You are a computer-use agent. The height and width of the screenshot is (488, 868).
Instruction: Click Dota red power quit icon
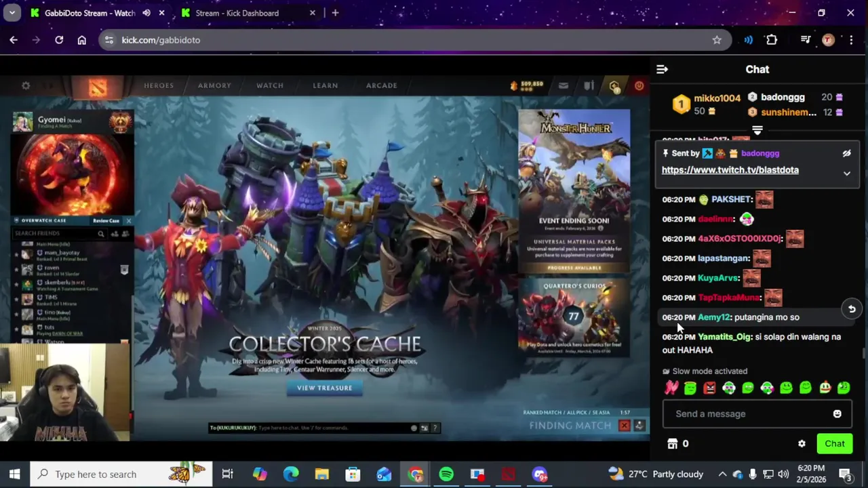pyautogui.click(x=639, y=85)
